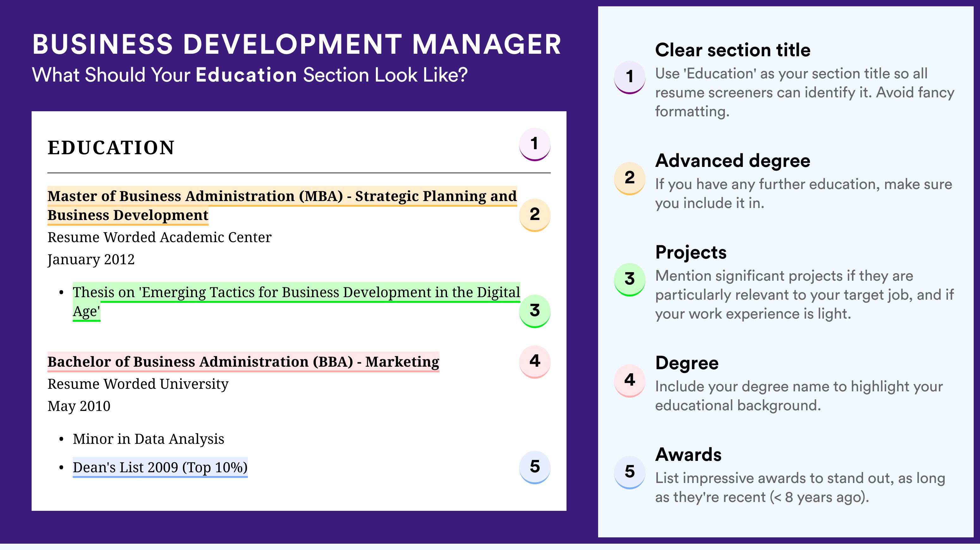Click the 'Minor in Data Analysis' bullet

(x=148, y=439)
